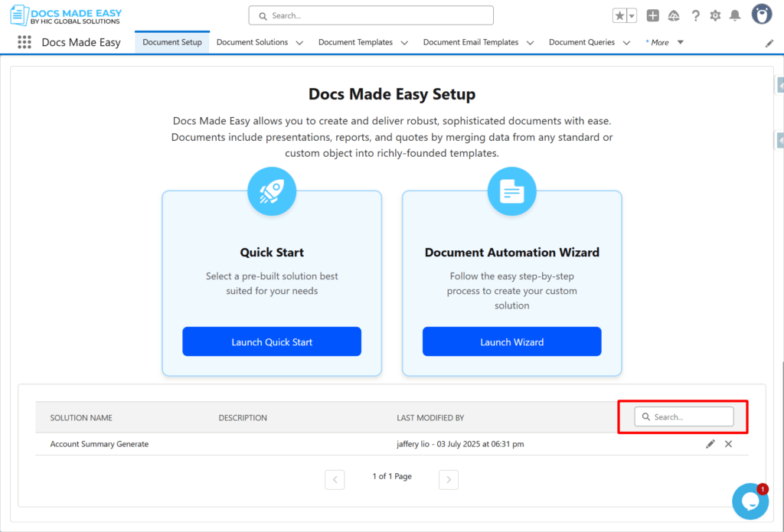This screenshot has height=532, width=784.
Task: Open the Document Queries tab
Action: pos(582,43)
